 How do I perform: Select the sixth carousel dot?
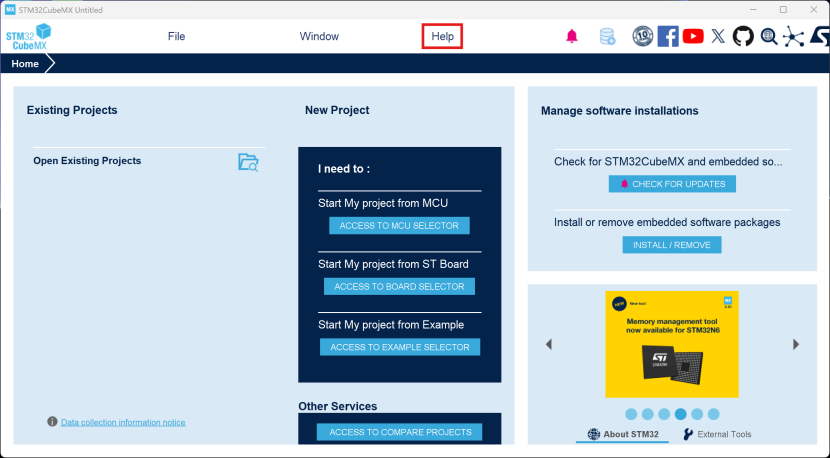click(x=714, y=414)
